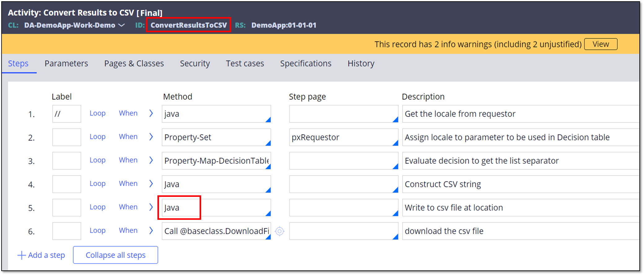Click the label field of step 4
Screen dimensions: 644x275
pyautogui.click(x=67, y=184)
